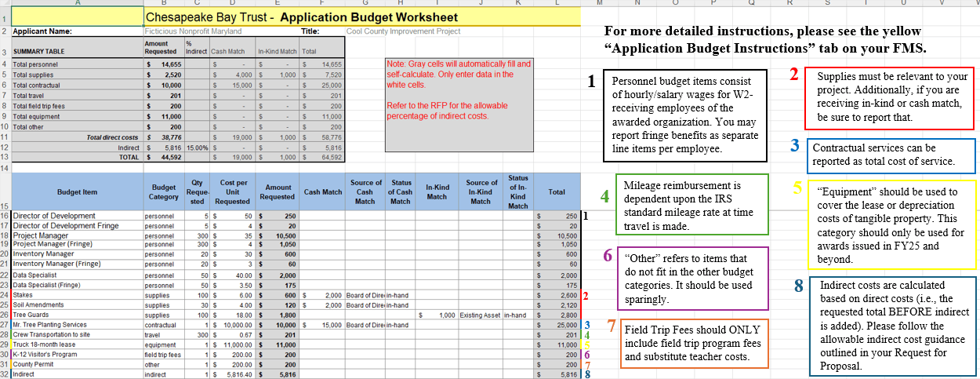Image resolution: width=980 pixels, height=379 pixels.
Task: Select the 'Cost per Unit Requested' header cell
Action: point(234,191)
